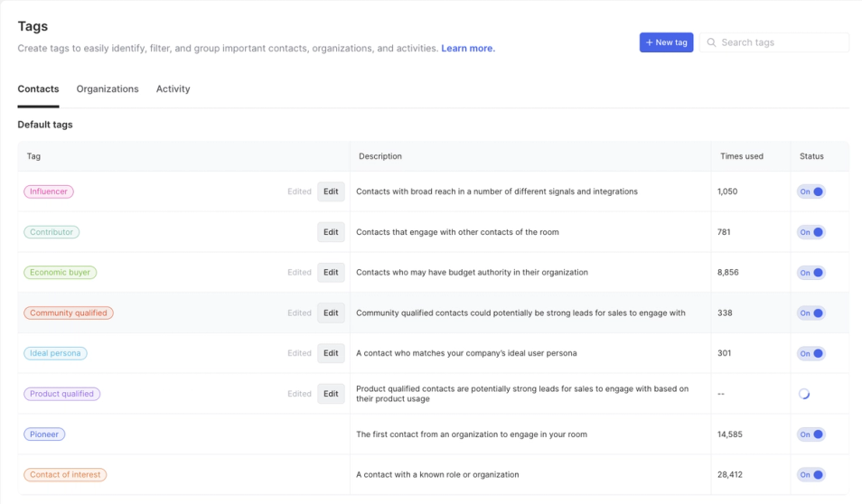Screen dimensions: 862x504
Task: Click the Influencer tag badge
Action: 49,191
